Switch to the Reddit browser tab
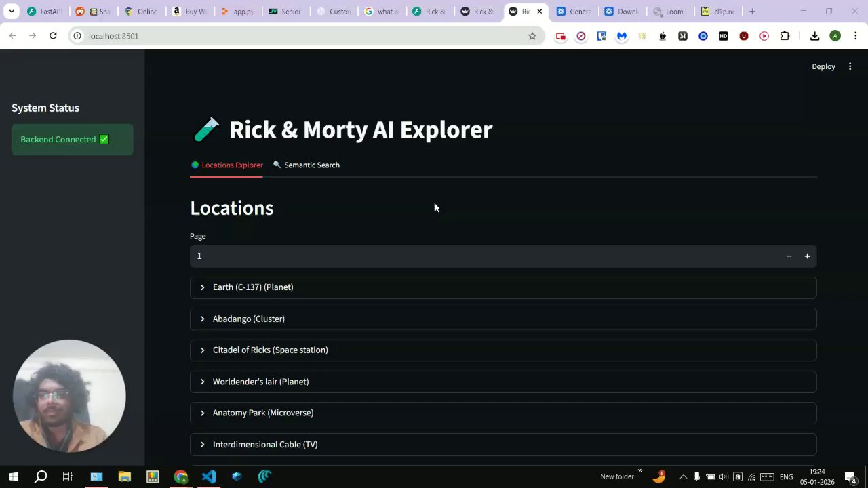Screen dimensions: 868x488 (94, 12)
